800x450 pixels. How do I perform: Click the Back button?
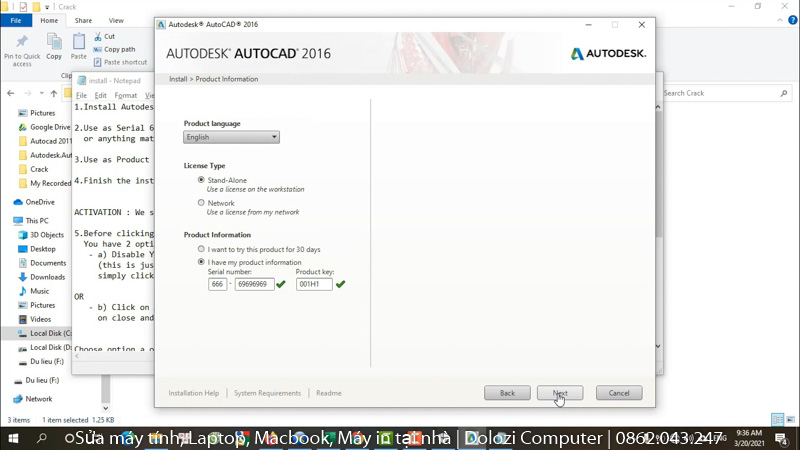[507, 393]
